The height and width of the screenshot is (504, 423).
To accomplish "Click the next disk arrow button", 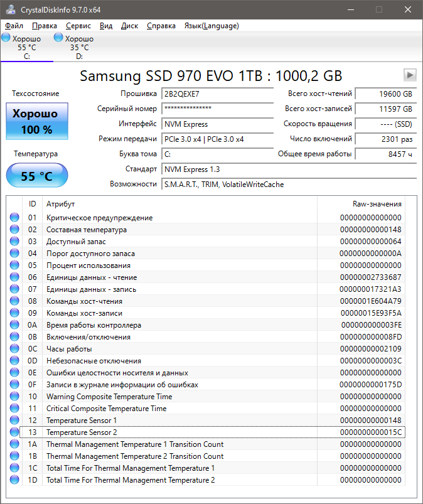I will point(410,75).
